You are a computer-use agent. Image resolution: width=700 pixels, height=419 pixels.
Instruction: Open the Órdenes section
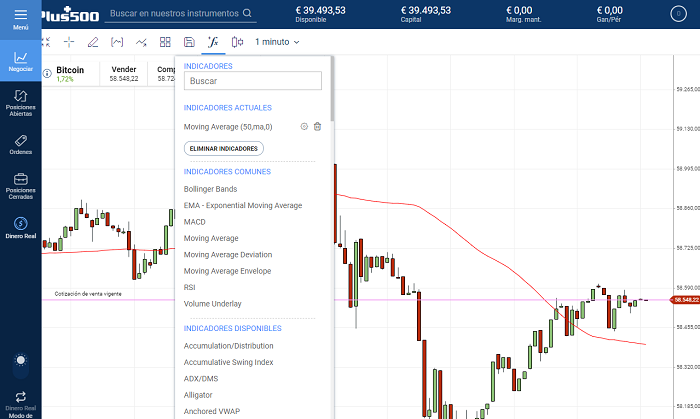point(21,145)
